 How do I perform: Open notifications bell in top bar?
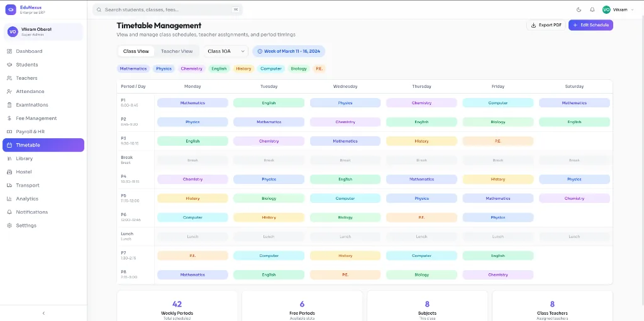click(592, 9)
